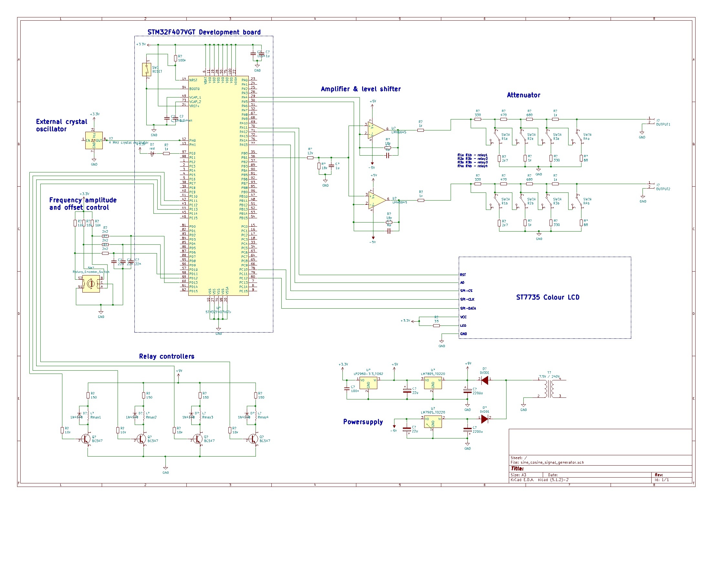Select the STM32F407VGTx chip body

point(218,186)
